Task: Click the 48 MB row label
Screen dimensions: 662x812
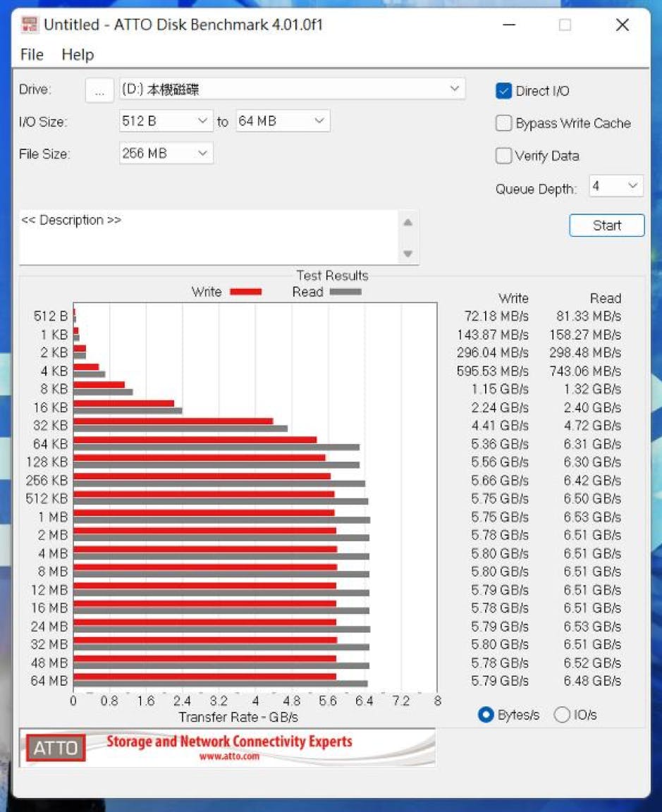Action: [x=49, y=663]
